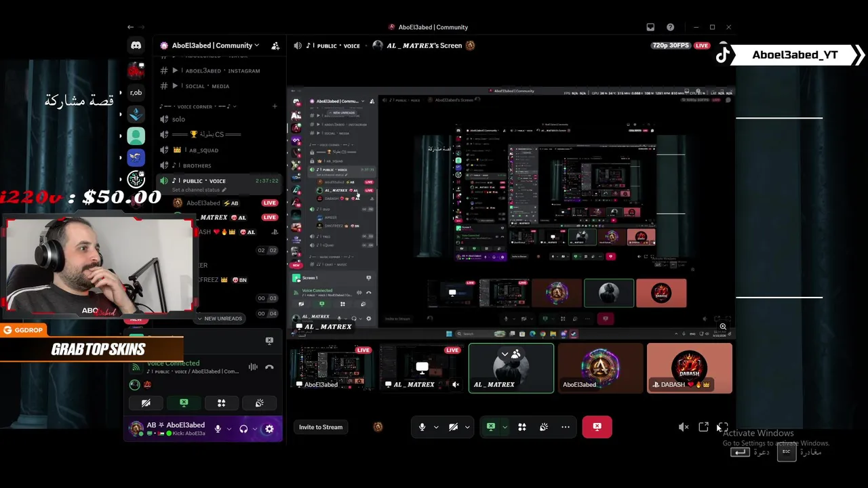Unmute the AL_MATREX stream thumbnail

[x=456, y=384]
